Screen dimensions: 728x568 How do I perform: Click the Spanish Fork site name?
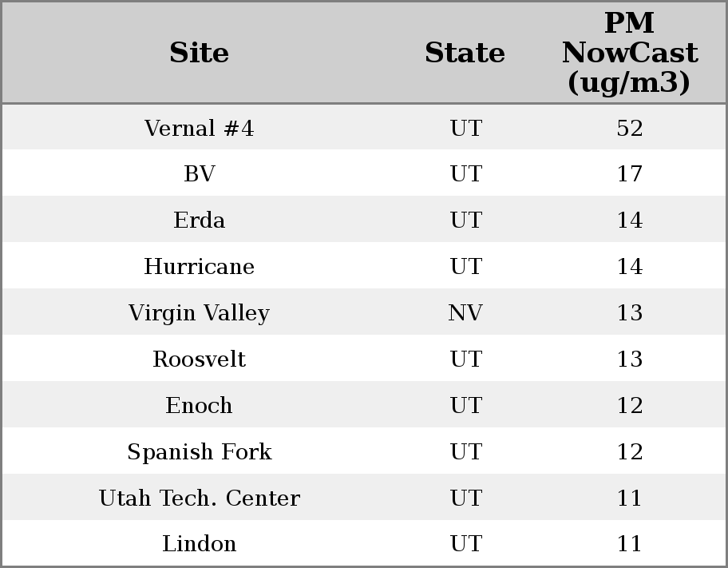pos(199,452)
